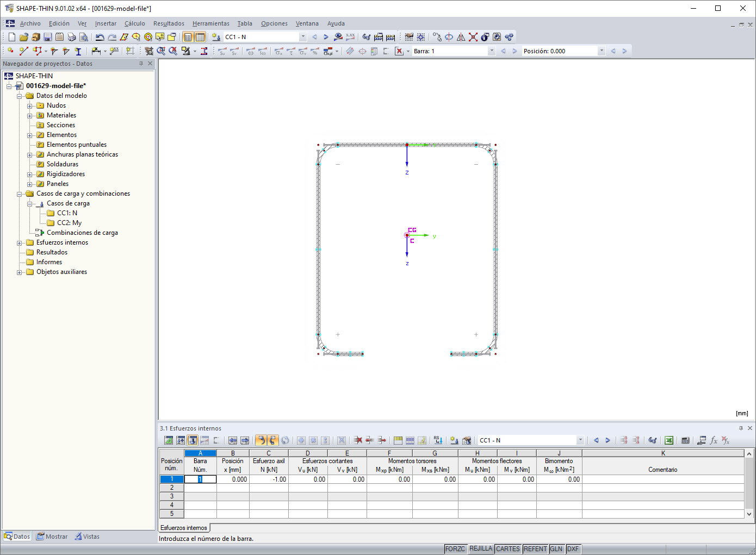Click the Su static moment results icon
756x555 pixels.
click(x=222, y=51)
